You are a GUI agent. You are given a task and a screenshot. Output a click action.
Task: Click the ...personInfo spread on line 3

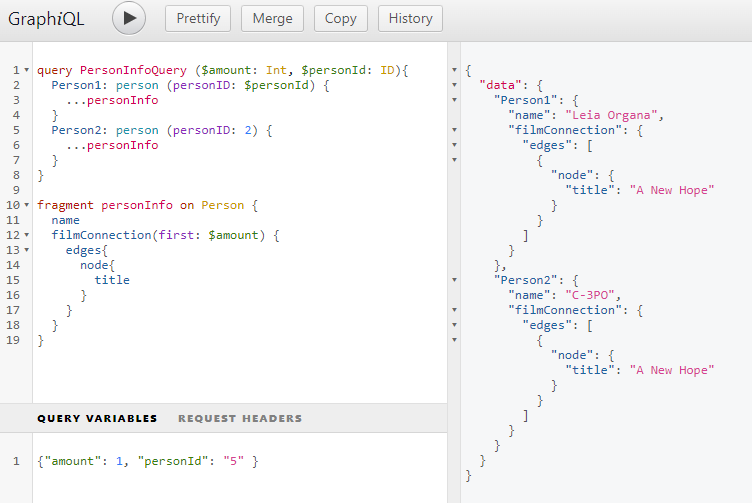[x=112, y=100]
